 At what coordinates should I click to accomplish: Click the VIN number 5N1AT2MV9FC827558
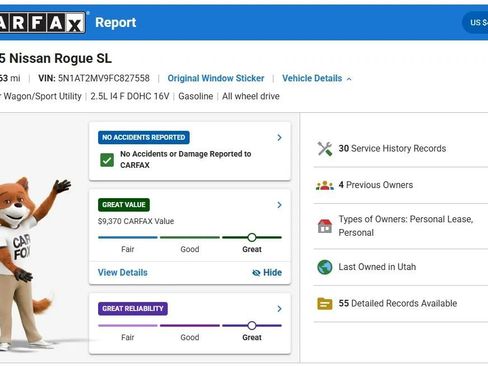pos(104,78)
